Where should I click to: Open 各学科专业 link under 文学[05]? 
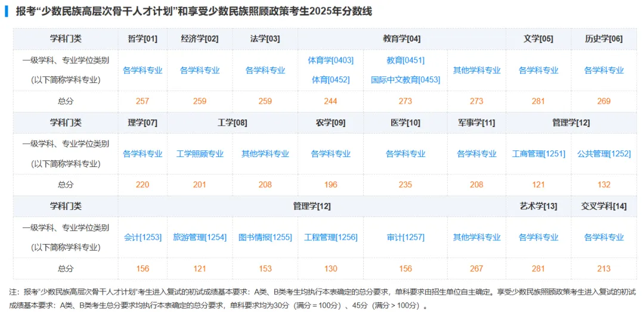[538, 70]
